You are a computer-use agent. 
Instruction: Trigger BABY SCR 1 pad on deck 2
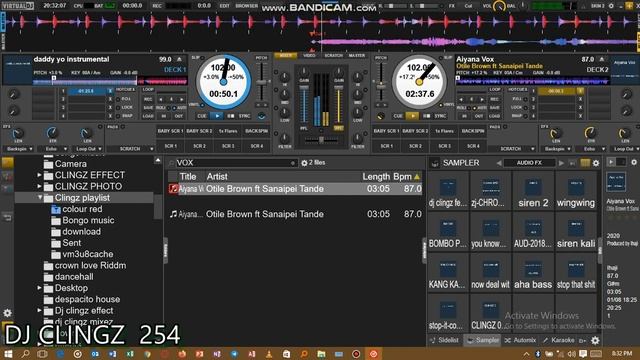387,131
